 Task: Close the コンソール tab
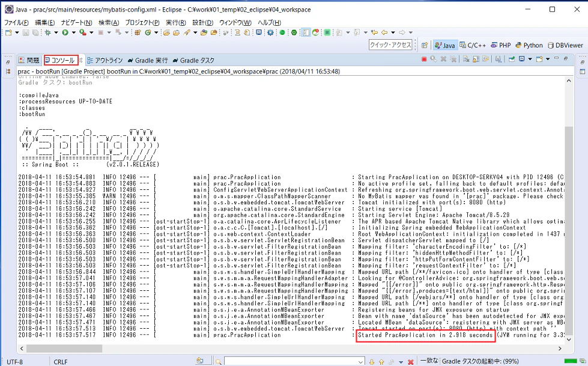[80, 60]
